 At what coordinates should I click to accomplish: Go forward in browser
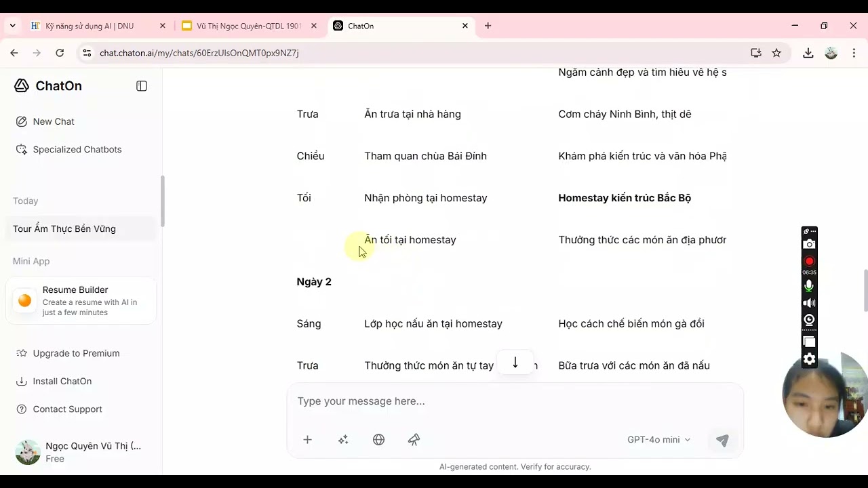point(37,53)
